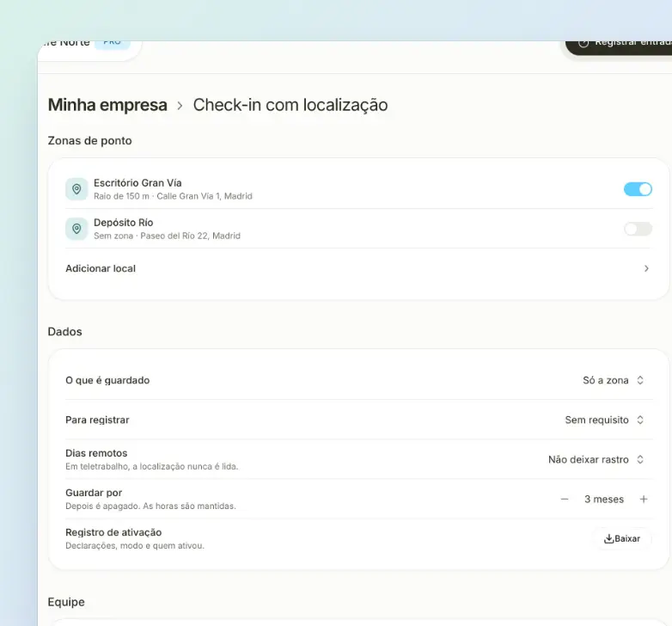The image size is (672, 626).
Task: Open the Dias remotos 'Não deixar rastro' dropdown
Action: point(596,460)
